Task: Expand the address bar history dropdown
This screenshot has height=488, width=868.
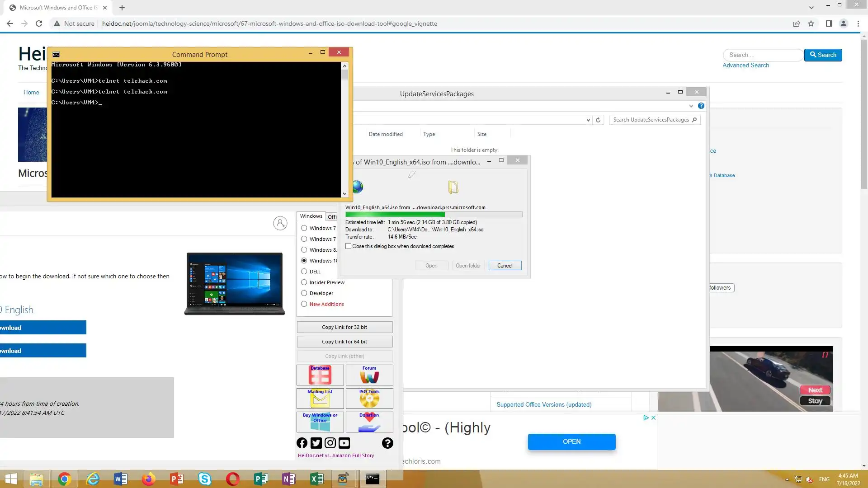Action: pyautogui.click(x=588, y=120)
